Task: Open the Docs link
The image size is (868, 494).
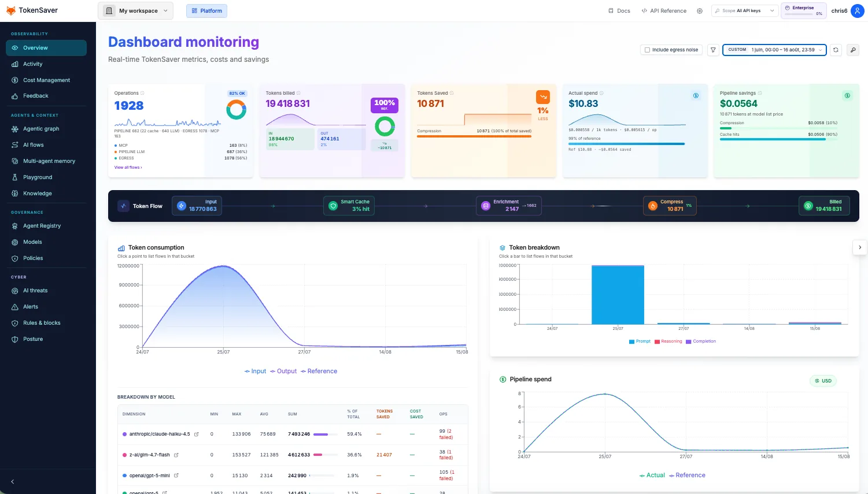Action: pos(619,11)
